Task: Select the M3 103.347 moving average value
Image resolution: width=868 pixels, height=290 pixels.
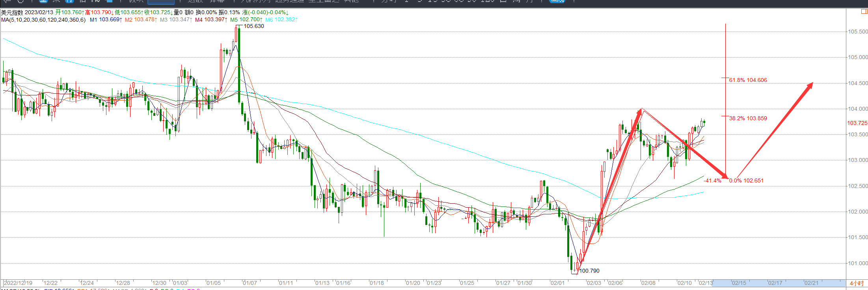Action: pyautogui.click(x=176, y=19)
